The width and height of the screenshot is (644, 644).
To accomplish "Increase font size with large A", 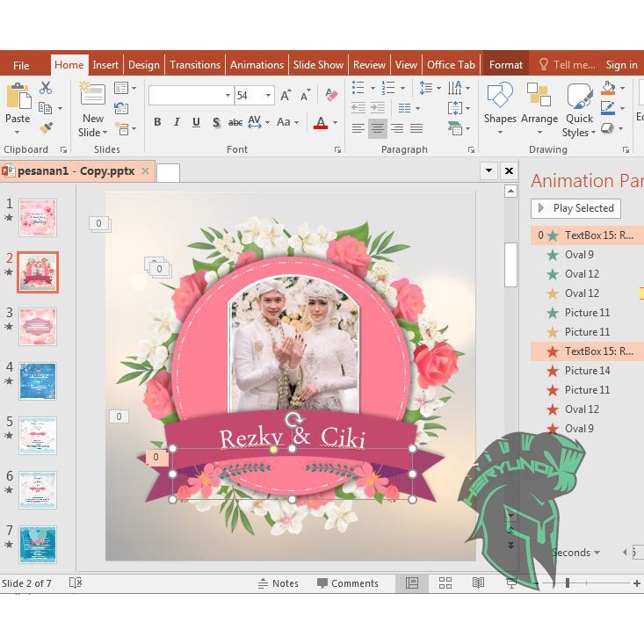I will coord(286,95).
